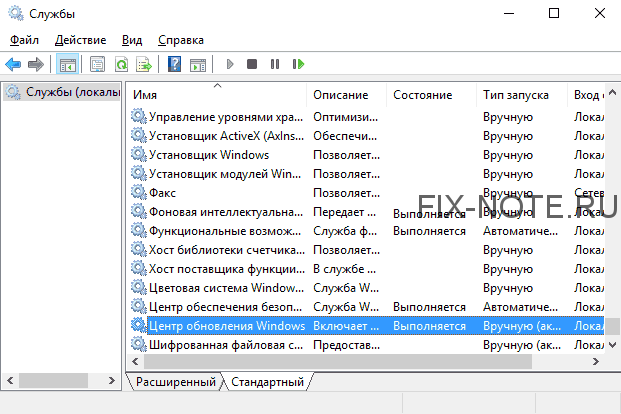Image resolution: width=621 pixels, height=414 pixels.
Task: Pause the selected service
Action: point(275,64)
